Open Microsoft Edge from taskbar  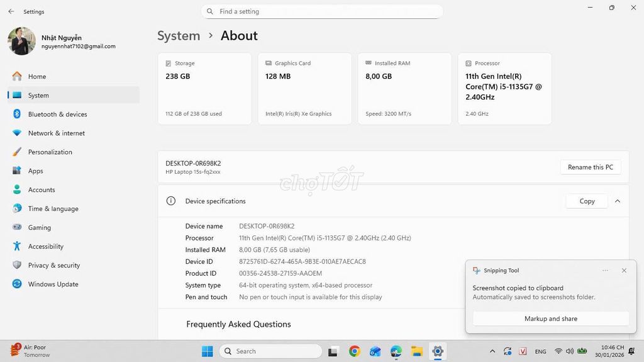396,351
